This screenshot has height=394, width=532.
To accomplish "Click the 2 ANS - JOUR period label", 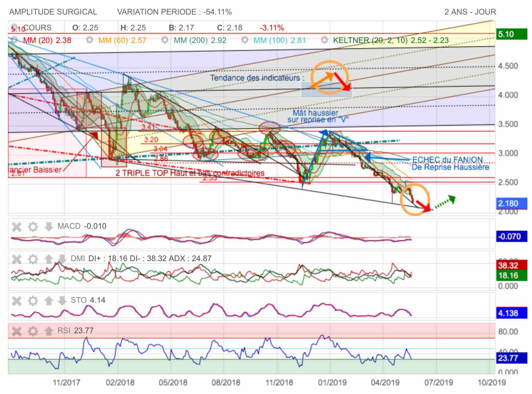I will coord(470,12).
